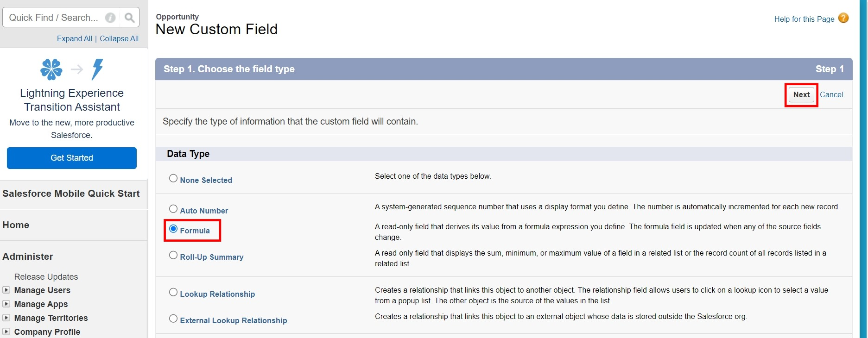Expand Manage Territories menu arrow

[6, 318]
